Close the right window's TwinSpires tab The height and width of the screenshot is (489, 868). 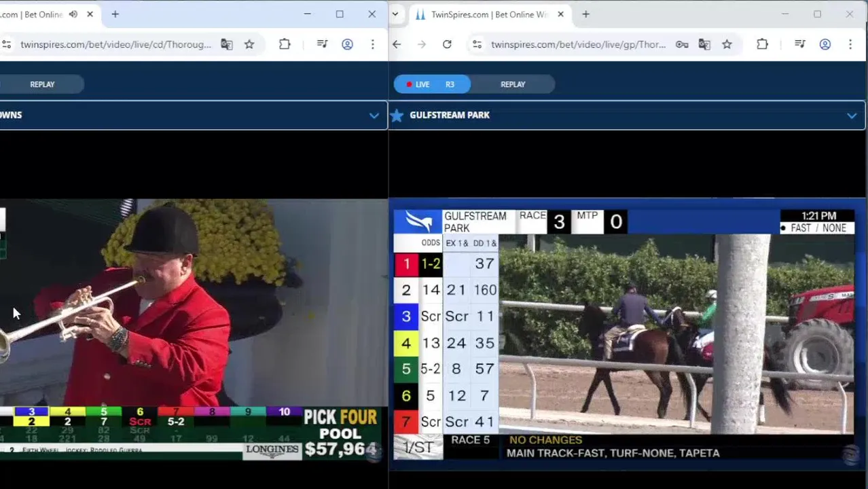[x=560, y=14]
